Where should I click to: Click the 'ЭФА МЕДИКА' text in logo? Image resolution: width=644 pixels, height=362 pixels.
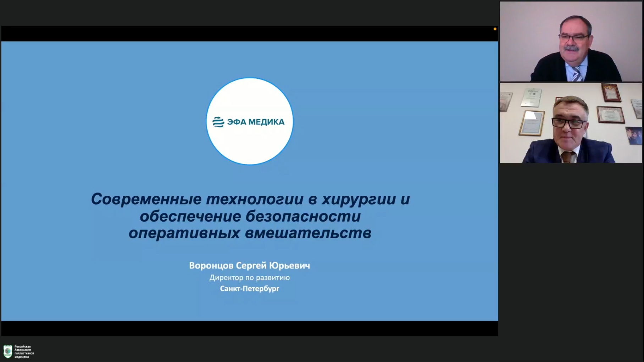click(x=256, y=122)
